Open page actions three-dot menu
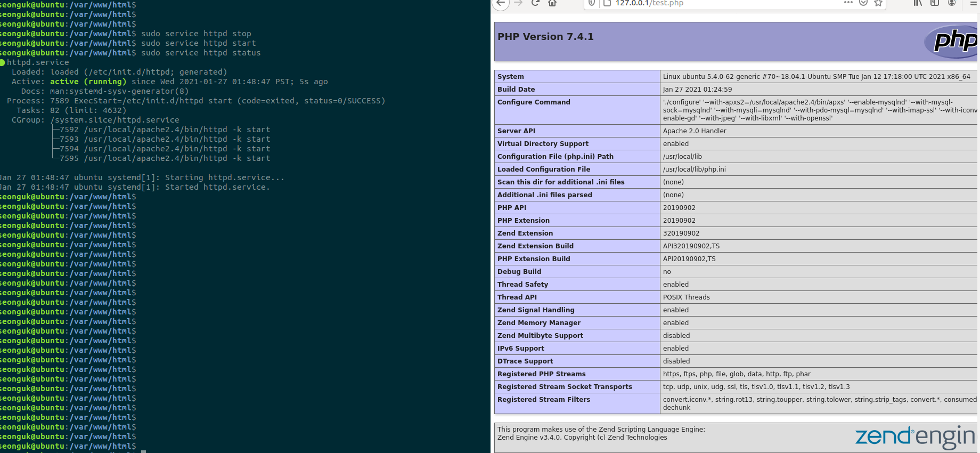 coord(848,3)
